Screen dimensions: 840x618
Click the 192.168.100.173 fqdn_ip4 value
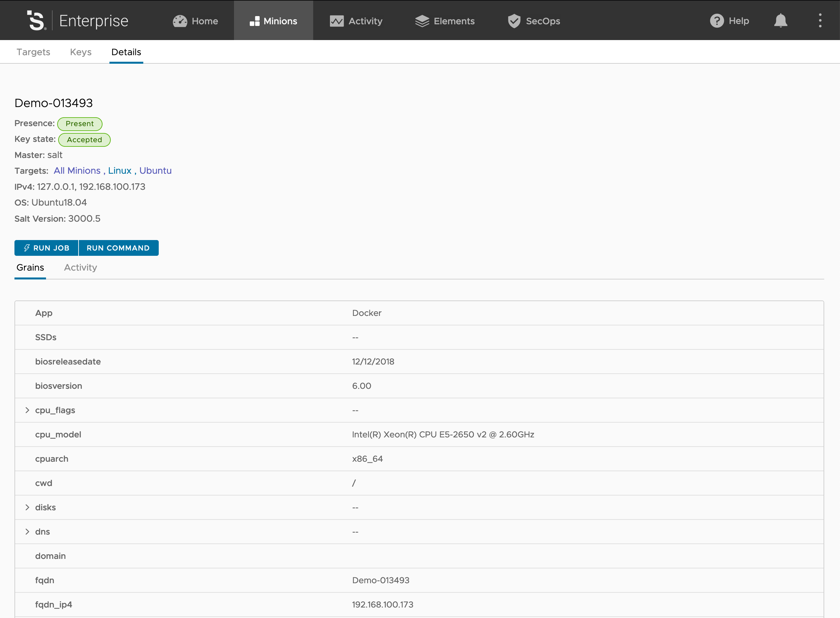383,605
